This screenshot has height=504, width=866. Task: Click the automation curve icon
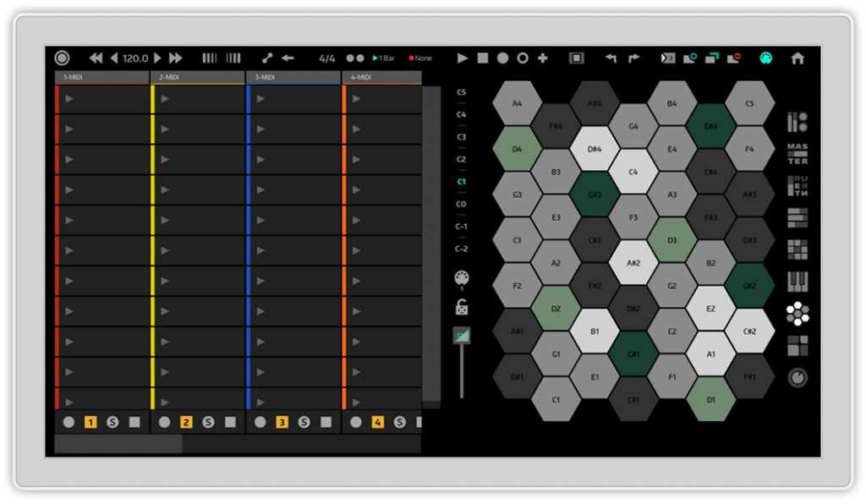click(x=266, y=58)
